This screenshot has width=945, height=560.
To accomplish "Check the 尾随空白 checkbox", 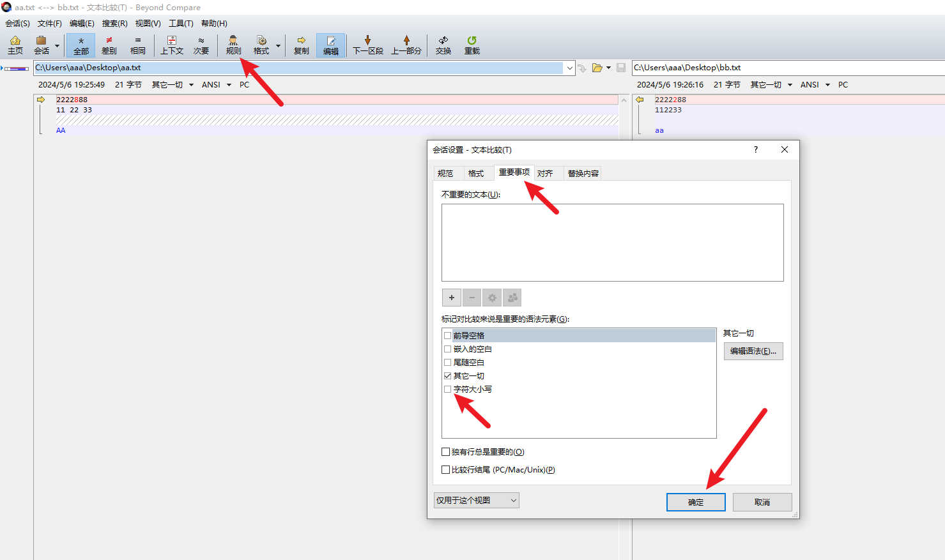I will (x=448, y=363).
